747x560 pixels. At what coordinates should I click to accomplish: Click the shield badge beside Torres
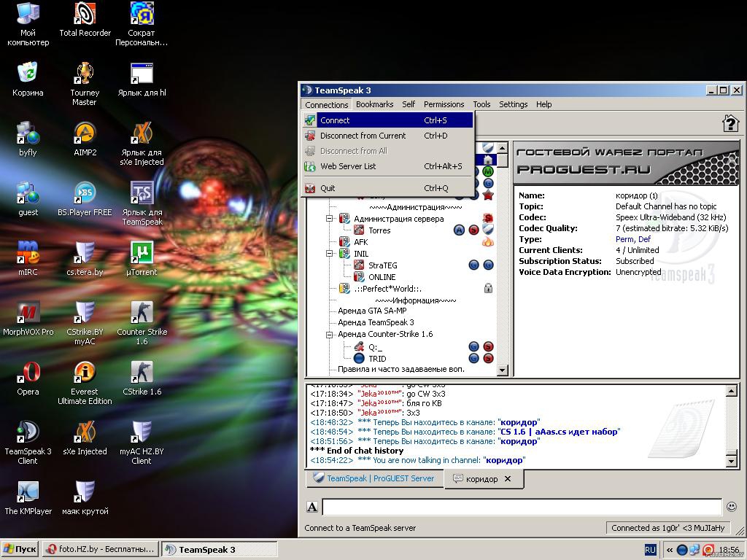pyautogui.click(x=488, y=229)
